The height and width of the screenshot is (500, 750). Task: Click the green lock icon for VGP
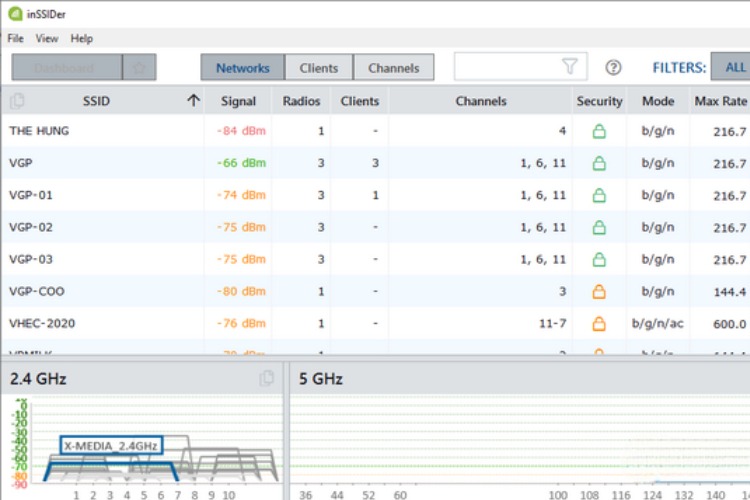pyautogui.click(x=599, y=163)
